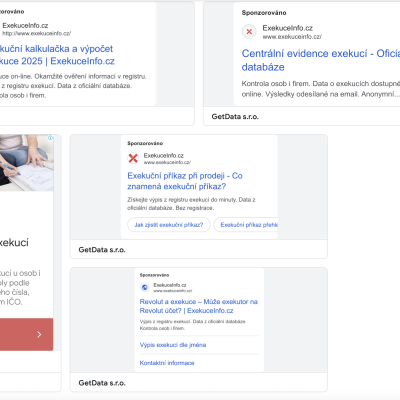Click description 'Získejte výpis z registru exekucí'
This screenshot has width=400, height=400.
pos(191,204)
